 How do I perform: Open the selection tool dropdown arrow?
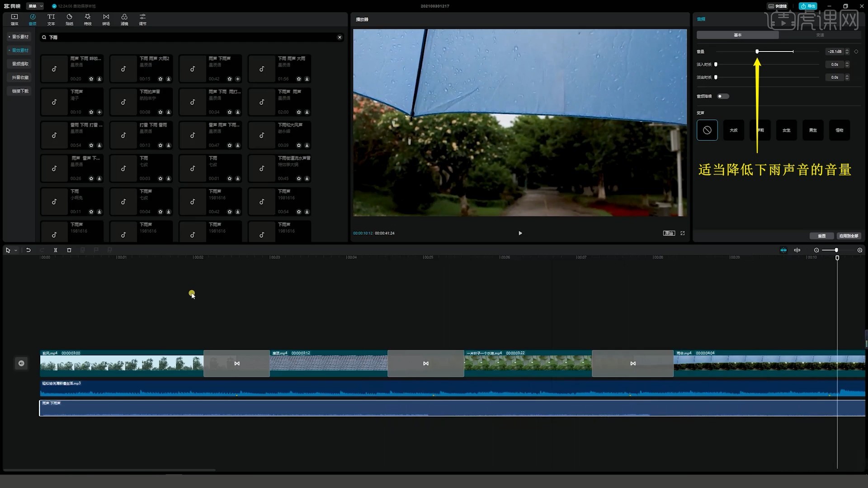coord(16,250)
